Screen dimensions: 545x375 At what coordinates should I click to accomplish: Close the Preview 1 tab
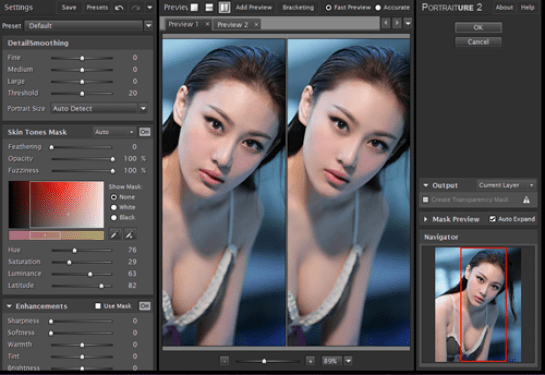click(207, 24)
